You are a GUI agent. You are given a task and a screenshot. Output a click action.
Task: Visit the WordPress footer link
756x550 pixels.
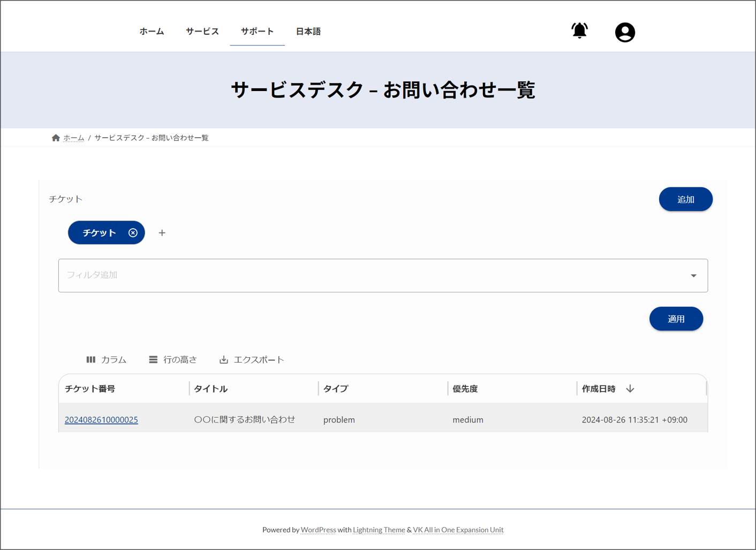point(318,530)
